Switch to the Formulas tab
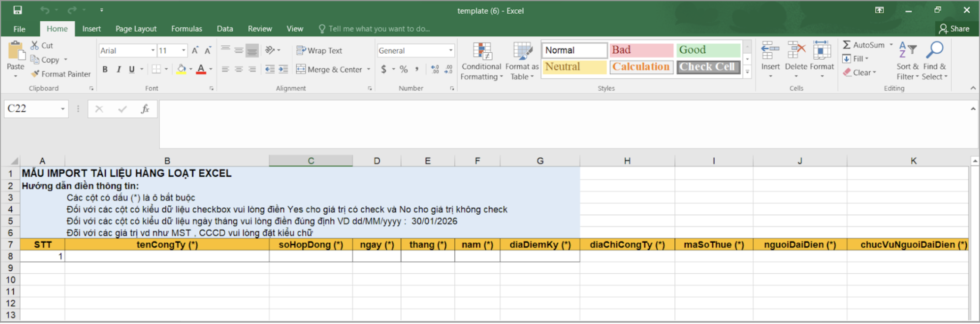 pos(187,29)
